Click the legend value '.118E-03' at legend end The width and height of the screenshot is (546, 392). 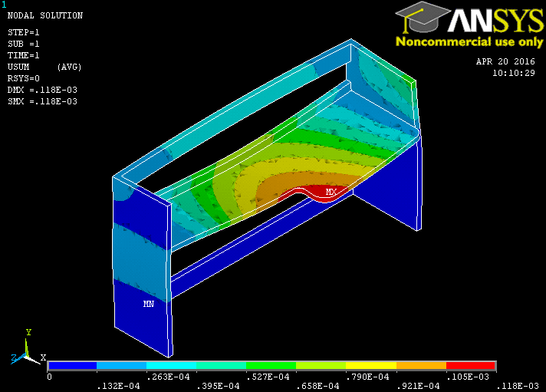[518, 386]
